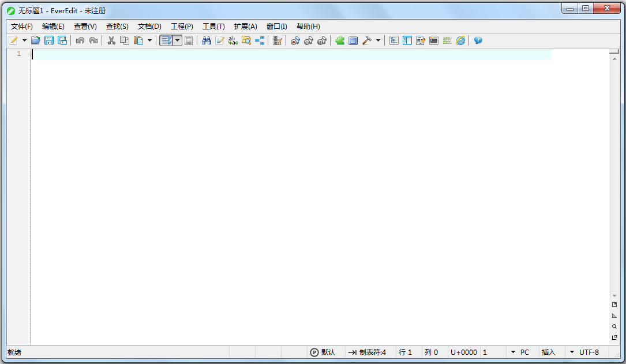
Task: Click the 行 1 status bar field
Action: 405,352
